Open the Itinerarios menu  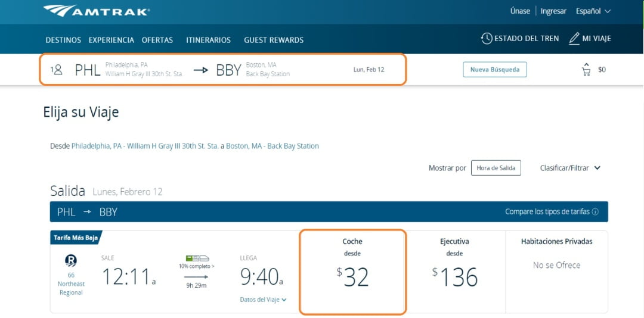coord(208,40)
